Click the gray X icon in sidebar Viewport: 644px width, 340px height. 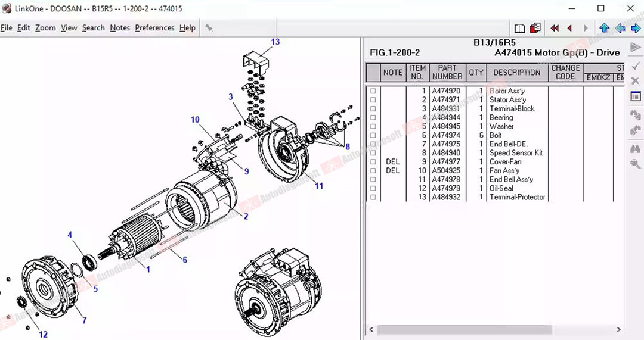pyautogui.click(x=636, y=80)
